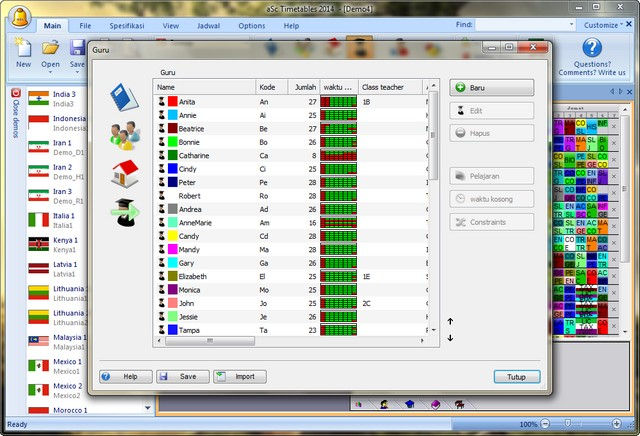Expand the demo list down arrow
The height and width of the screenshot is (436, 640).
147,407
